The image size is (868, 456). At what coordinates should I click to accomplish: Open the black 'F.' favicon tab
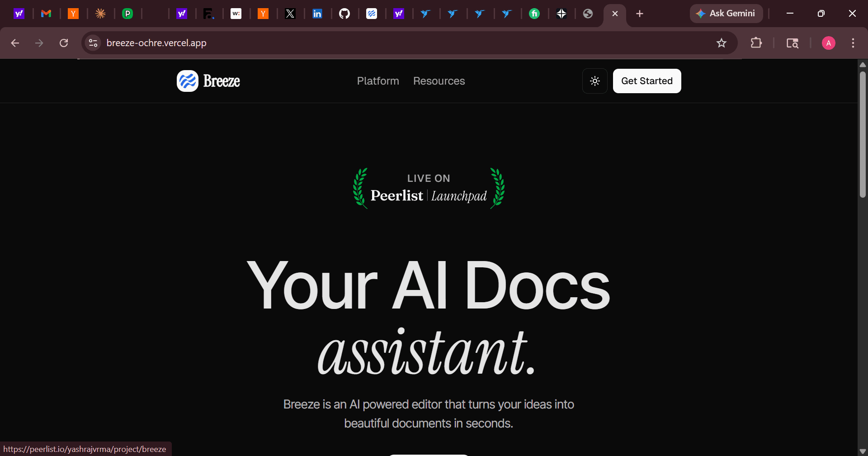(209, 14)
